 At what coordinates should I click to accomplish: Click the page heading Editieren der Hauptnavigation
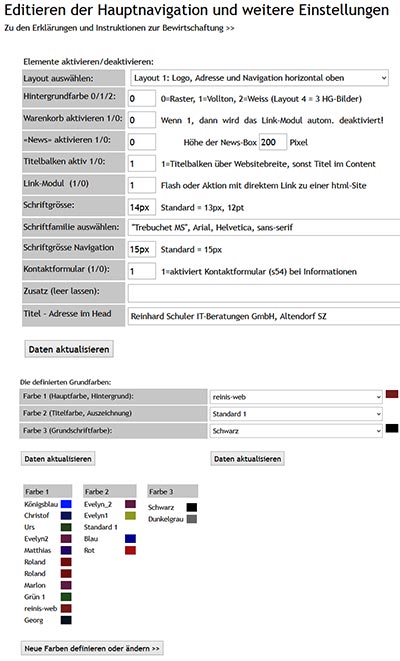click(196, 10)
